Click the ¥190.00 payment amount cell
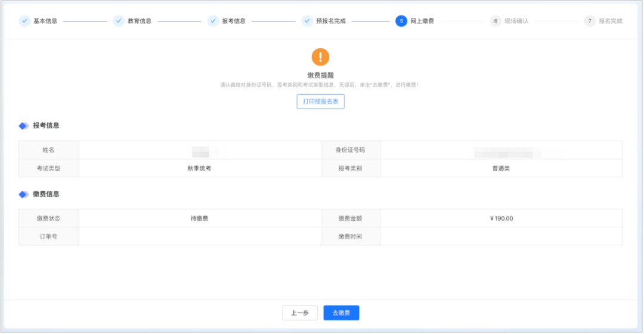This screenshot has width=644, height=334. click(501, 218)
